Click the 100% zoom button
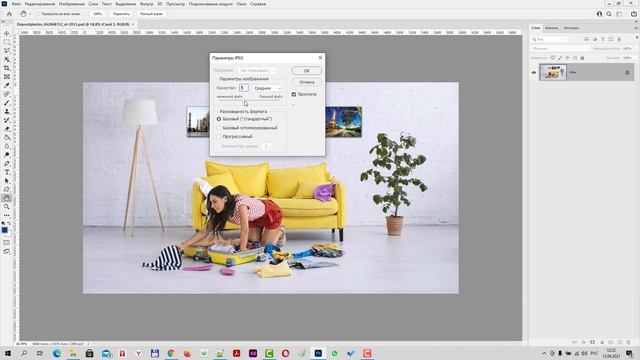The height and width of the screenshot is (360, 640). click(97, 14)
